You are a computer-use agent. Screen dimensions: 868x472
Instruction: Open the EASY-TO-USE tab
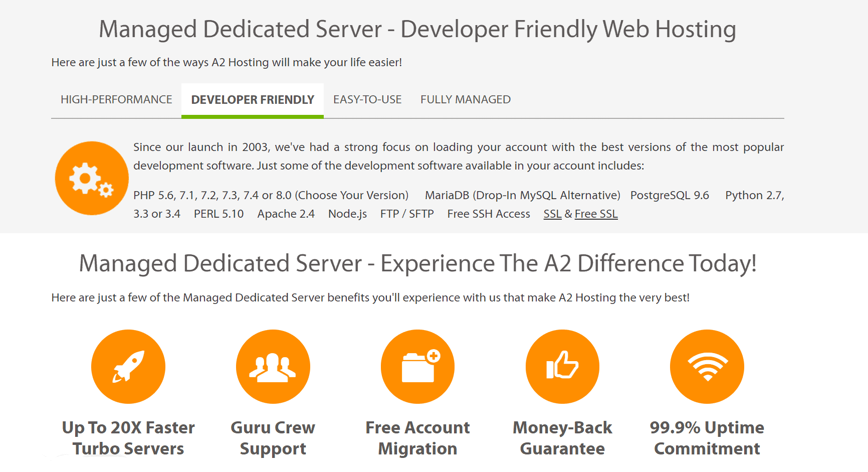367,100
